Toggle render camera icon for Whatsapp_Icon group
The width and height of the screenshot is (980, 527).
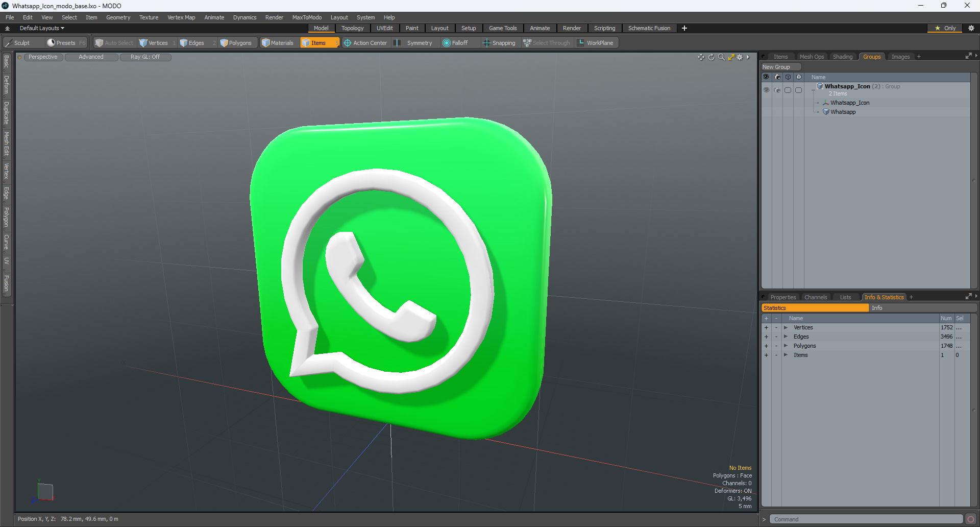(777, 90)
